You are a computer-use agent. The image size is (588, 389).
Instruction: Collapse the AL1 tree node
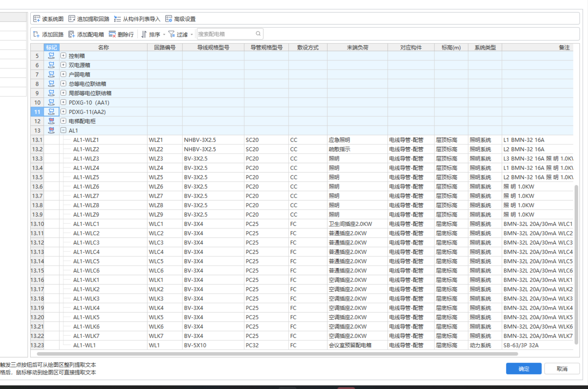coord(63,130)
